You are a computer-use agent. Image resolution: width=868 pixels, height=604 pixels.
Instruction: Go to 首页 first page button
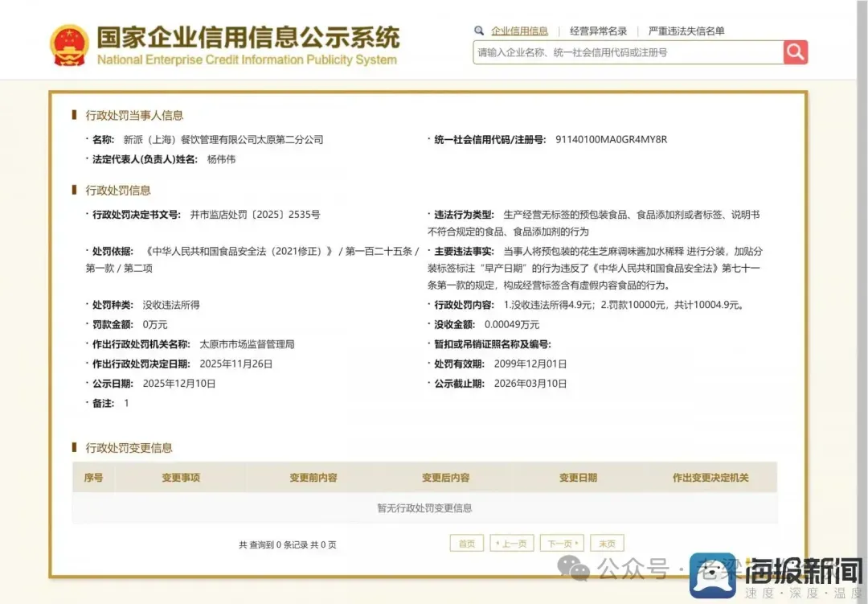tap(467, 544)
